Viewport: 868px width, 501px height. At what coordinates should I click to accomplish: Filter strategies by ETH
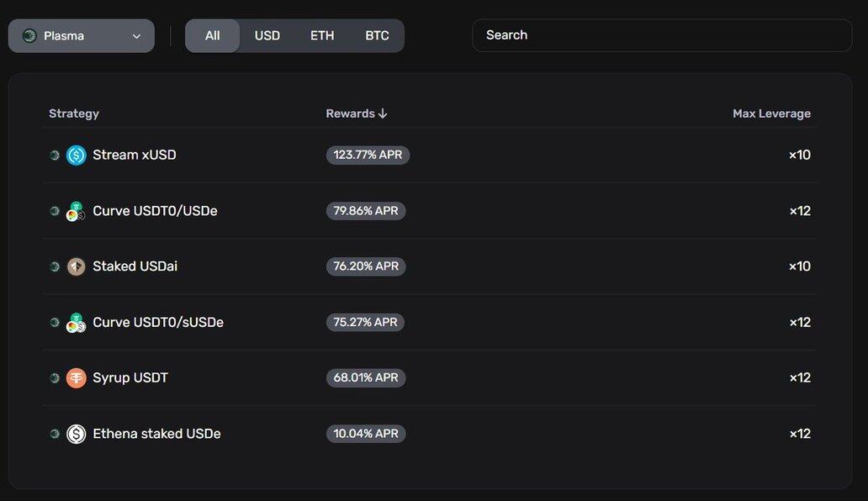click(x=322, y=36)
